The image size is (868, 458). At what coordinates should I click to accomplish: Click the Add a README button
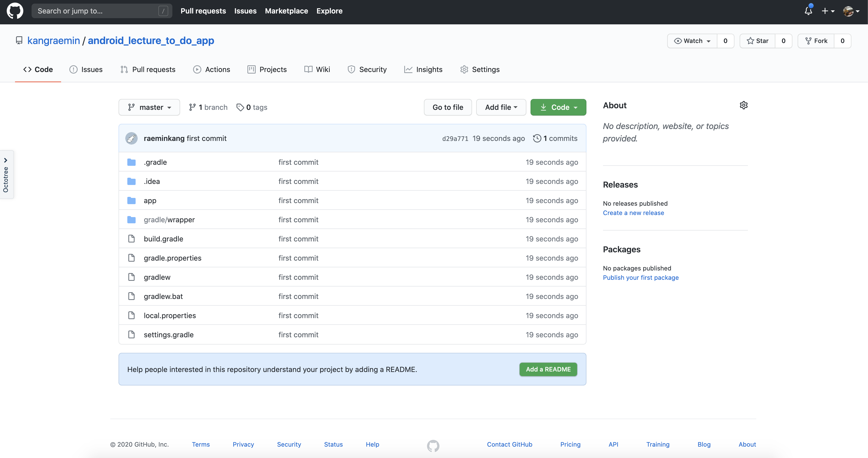tap(548, 369)
